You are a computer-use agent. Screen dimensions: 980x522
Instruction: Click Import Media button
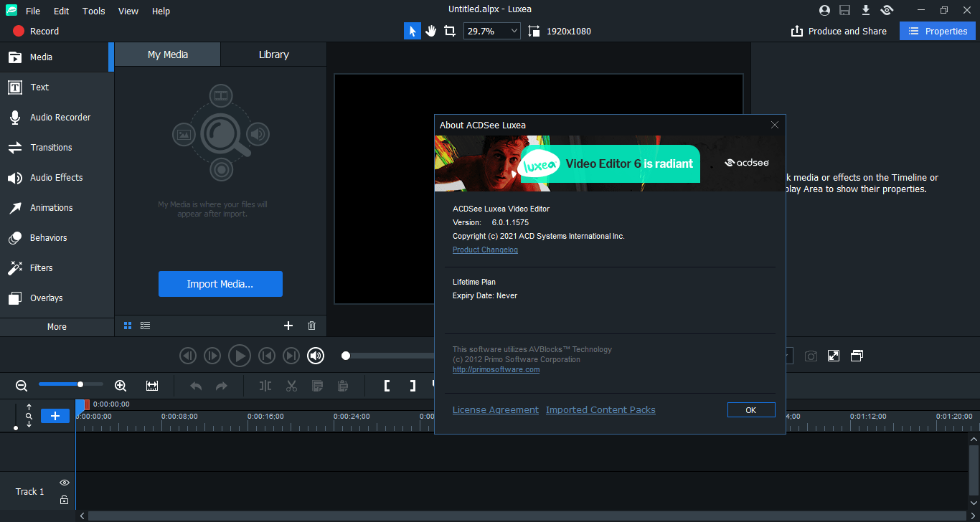[x=220, y=284]
